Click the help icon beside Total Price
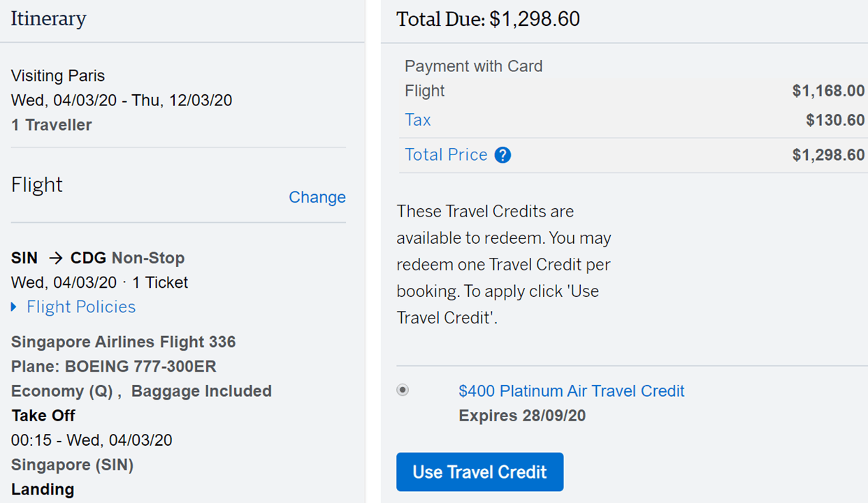 point(502,155)
